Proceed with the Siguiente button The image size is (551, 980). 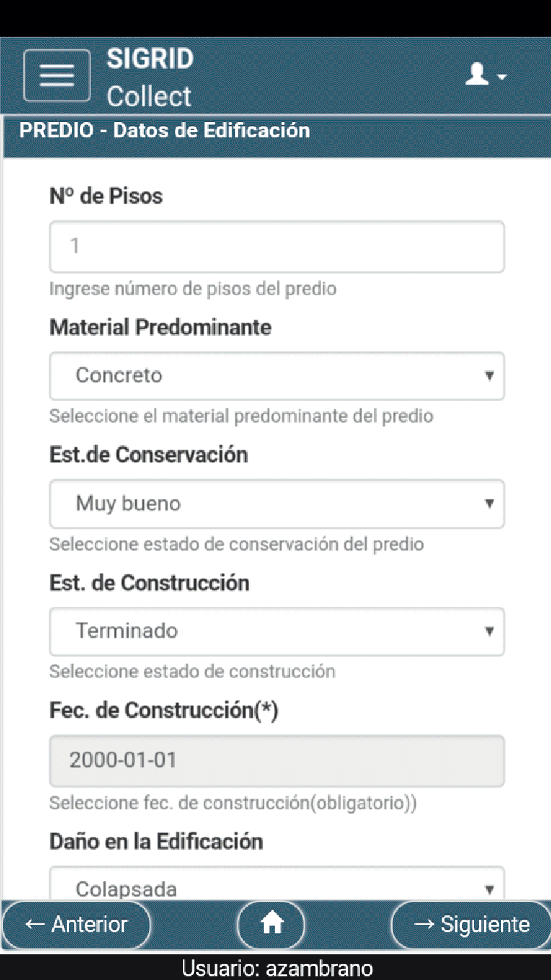pos(471,924)
